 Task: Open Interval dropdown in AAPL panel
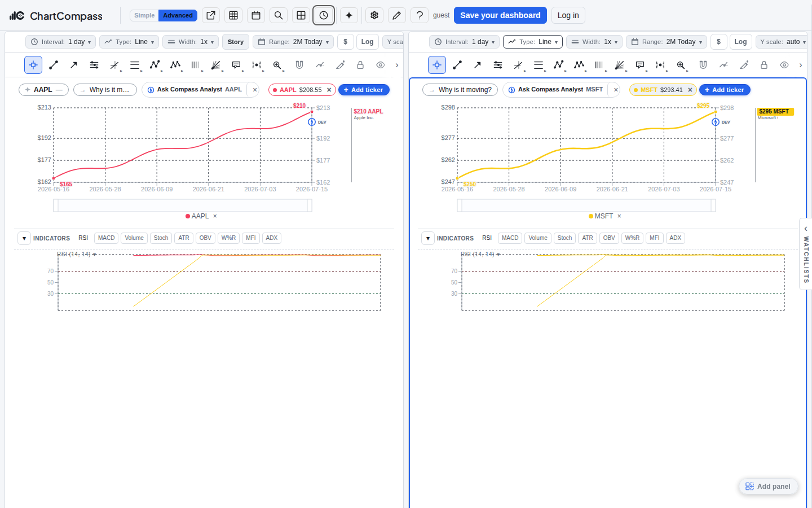(x=60, y=42)
